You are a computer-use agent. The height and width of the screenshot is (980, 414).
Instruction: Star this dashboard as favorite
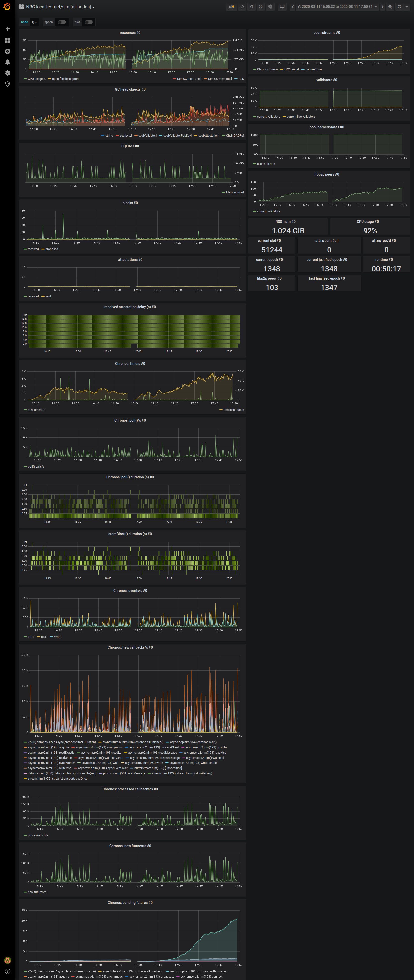click(242, 7)
